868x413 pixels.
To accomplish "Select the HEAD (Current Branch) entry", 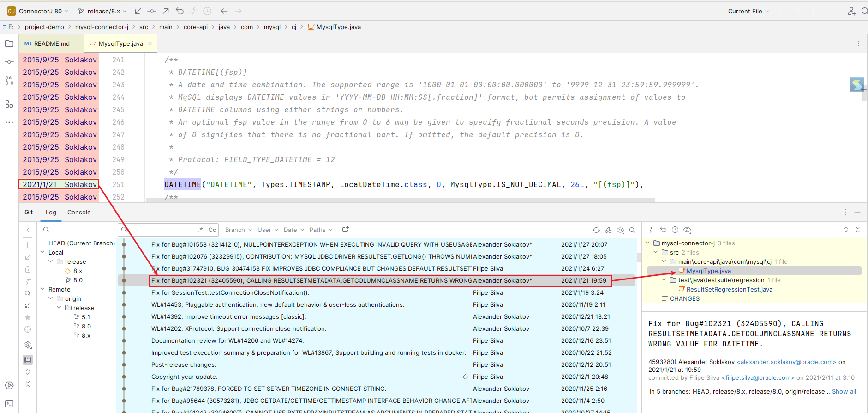I will [82, 243].
